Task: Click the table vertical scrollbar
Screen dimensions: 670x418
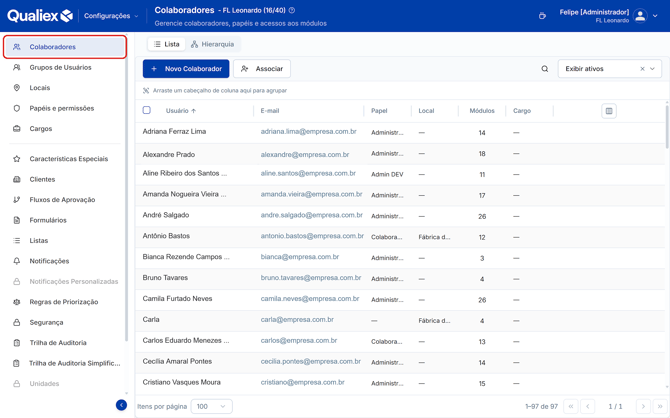Action: click(x=667, y=125)
